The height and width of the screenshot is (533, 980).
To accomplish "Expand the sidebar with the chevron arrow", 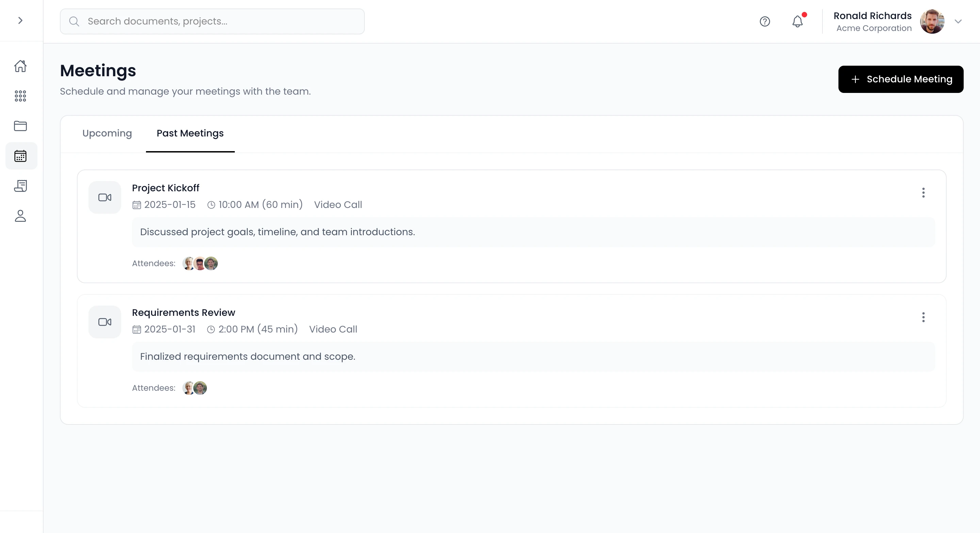I will (20, 20).
